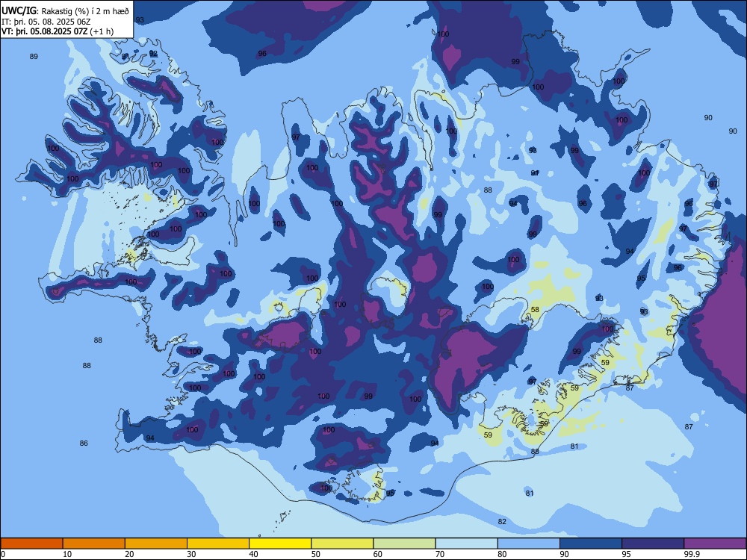This screenshot has height=560, width=747.
Task: Click the 10–20 orange legend swatch
Action: [x=94, y=544]
